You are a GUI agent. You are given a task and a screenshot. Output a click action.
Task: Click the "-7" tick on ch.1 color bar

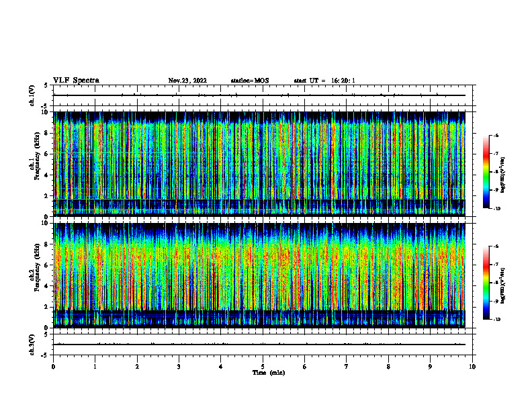[496, 154]
